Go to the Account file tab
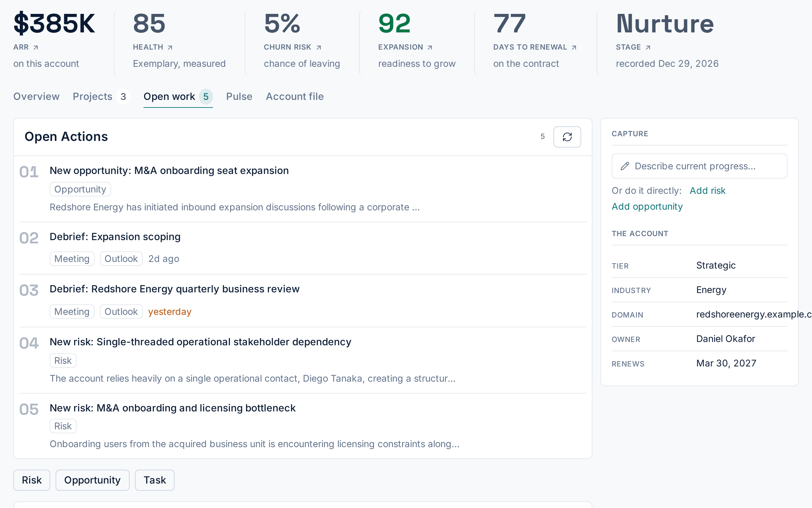The image size is (812, 508). tap(295, 97)
